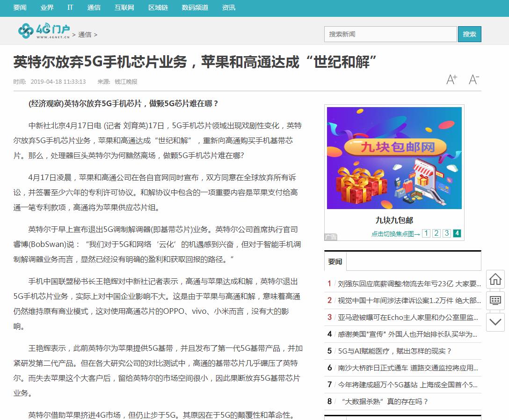Image resolution: width=509 pixels, height=420 pixels.
Task: Open news item "大数据杀熟"真的存在吗
Action: pyautogui.click(x=385, y=402)
